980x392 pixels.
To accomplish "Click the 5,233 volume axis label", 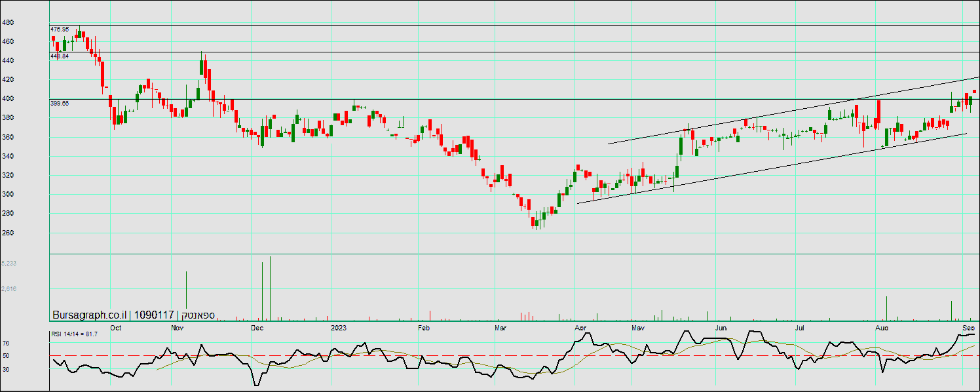I will coord(9,263).
